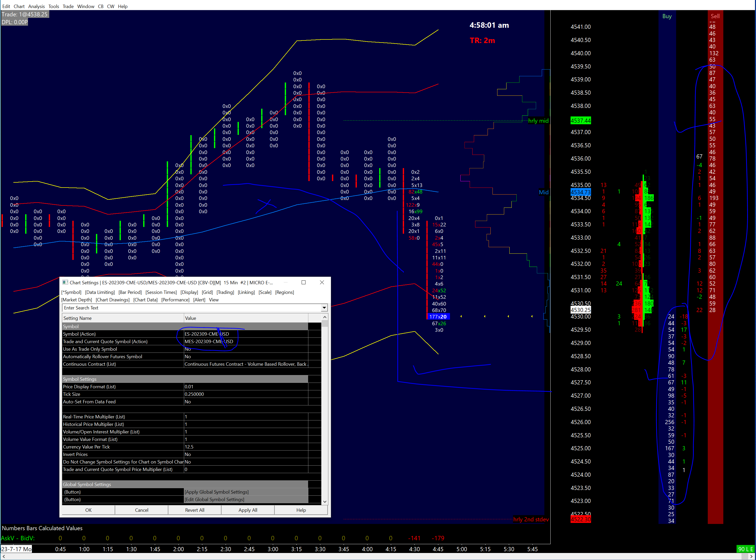
Task: Click the settings list scroll-down arrow
Action: coord(325,501)
